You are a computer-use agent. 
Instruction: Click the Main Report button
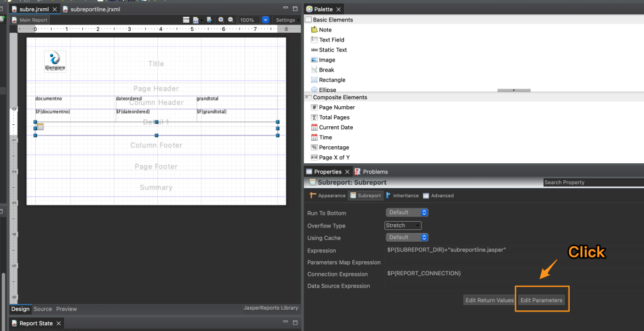(30, 20)
